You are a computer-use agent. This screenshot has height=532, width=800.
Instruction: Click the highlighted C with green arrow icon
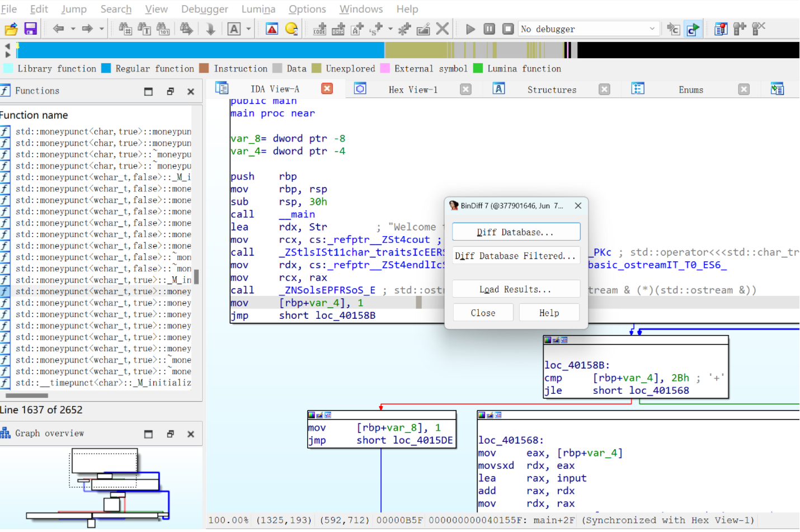pos(693,29)
